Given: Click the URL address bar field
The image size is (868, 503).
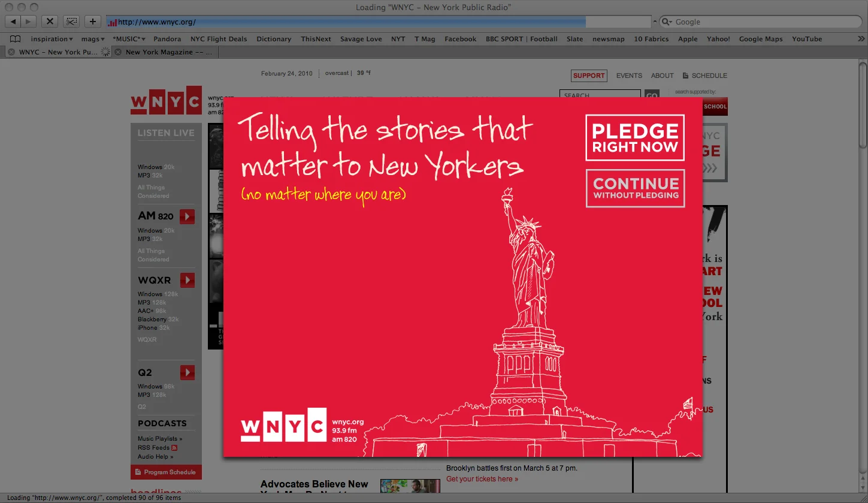Looking at the screenshot, I should click(x=378, y=22).
